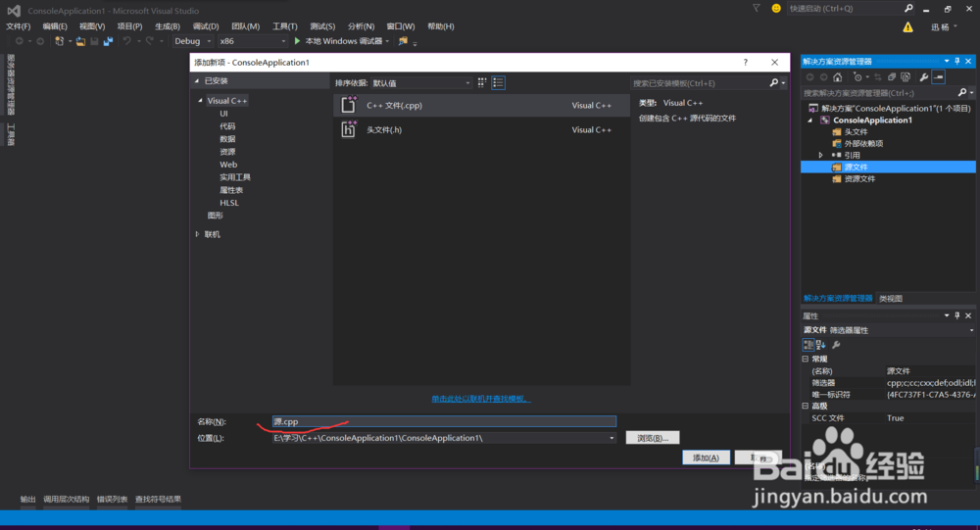Expand the References (引用) node
The width and height of the screenshot is (980, 530).
pyautogui.click(x=820, y=155)
